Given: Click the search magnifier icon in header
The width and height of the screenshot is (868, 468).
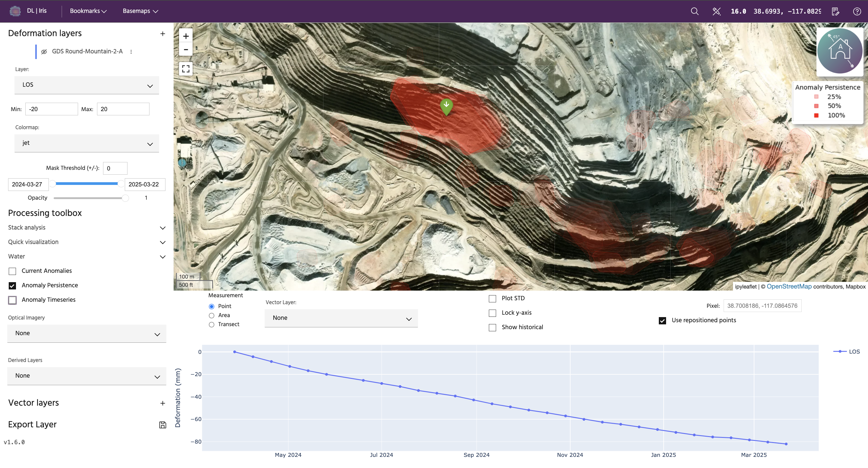Looking at the screenshot, I should tap(694, 11).
